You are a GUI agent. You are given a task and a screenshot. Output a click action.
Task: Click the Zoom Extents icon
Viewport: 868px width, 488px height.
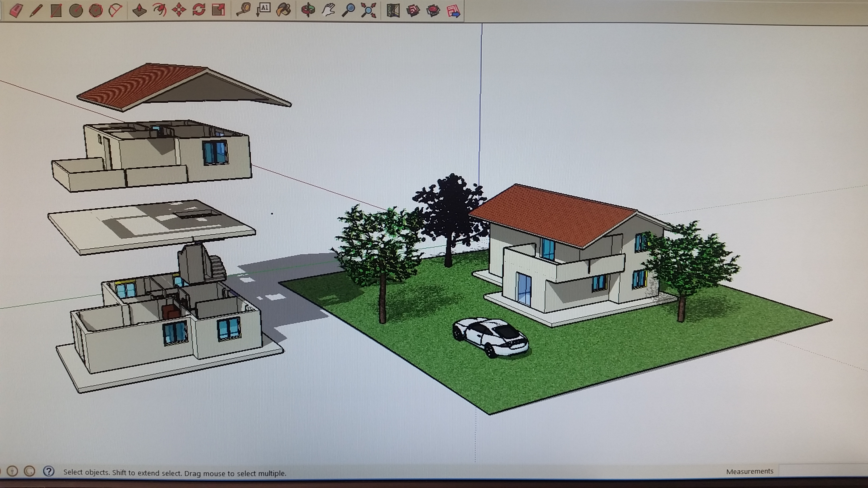click(x=368, y=10)
